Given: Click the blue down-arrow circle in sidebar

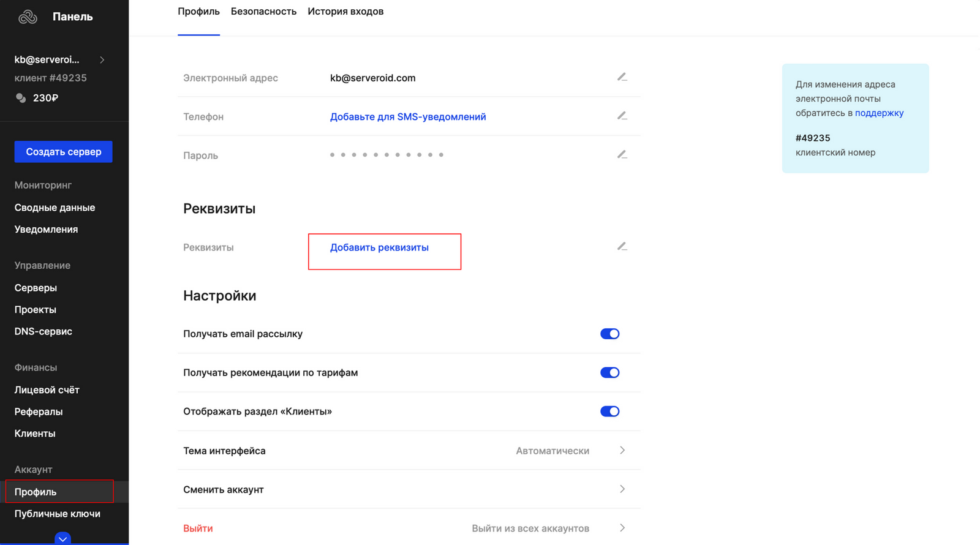Looking at the screenshot, I should (62, 539).
